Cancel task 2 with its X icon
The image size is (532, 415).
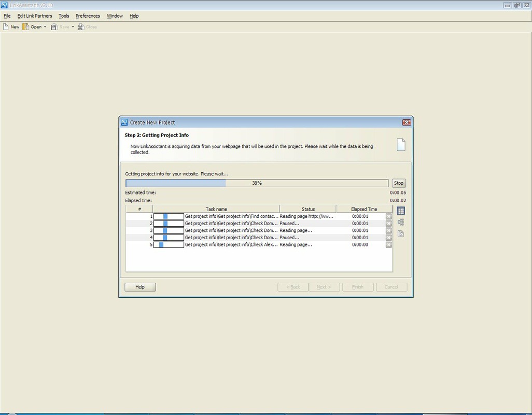coord(389,224)
